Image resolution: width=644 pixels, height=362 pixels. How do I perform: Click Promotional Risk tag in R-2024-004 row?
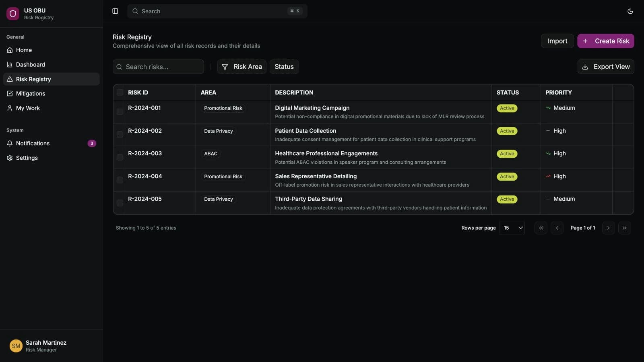pos(223,177)
